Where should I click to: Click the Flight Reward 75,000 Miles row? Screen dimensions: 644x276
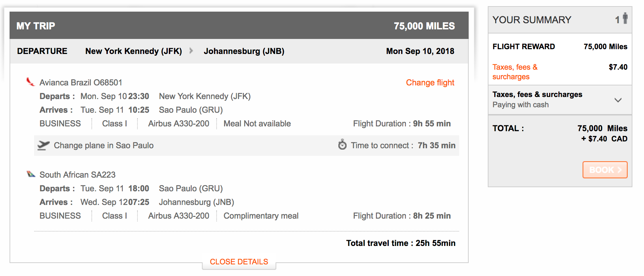[x=559, y=47]
